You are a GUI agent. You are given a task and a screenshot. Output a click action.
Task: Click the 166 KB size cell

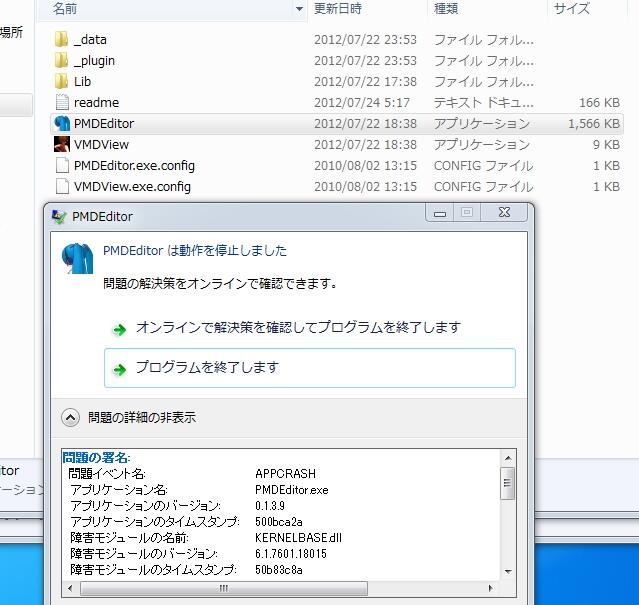click(x=599, y=102)
